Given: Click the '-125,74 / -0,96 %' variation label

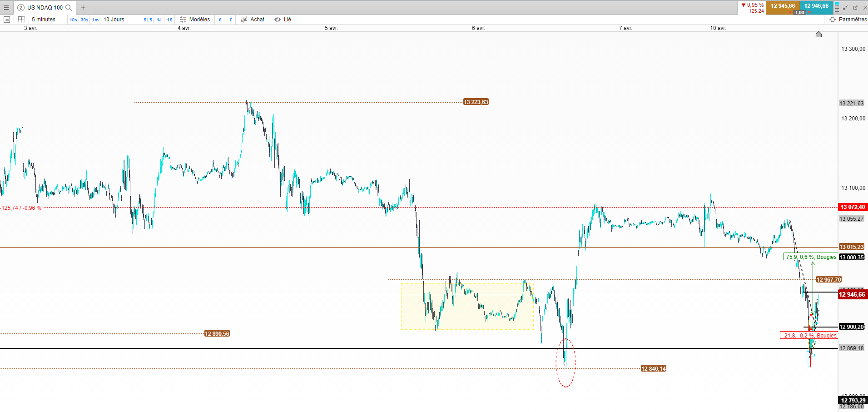Looking at the screenshot, I should pos(21,208).
